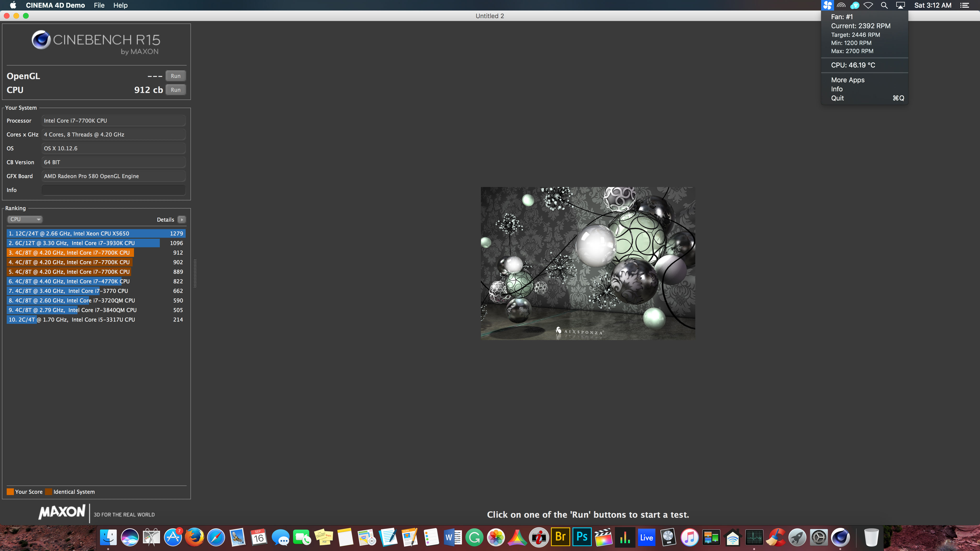Open the Help menu

[x=121, y=5]
